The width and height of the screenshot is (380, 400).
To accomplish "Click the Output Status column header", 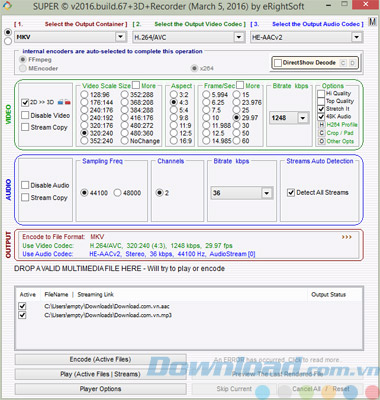I will 328,295.
